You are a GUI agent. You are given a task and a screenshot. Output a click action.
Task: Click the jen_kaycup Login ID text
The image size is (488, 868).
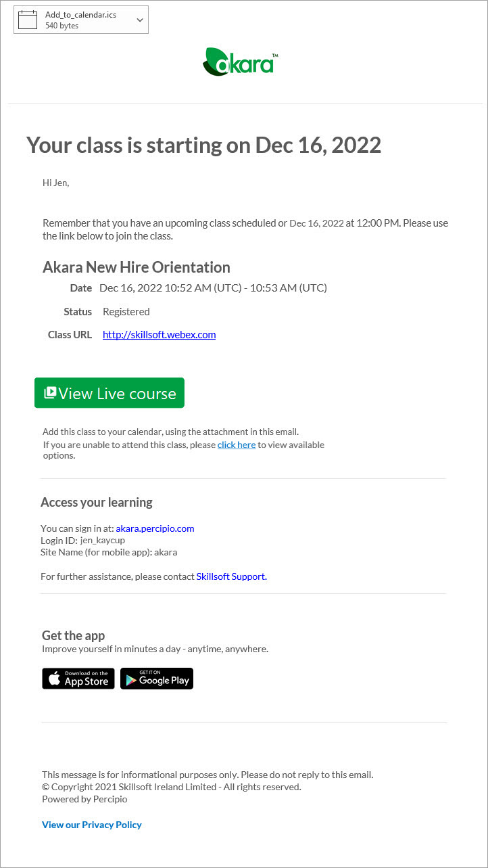point(102,540)
